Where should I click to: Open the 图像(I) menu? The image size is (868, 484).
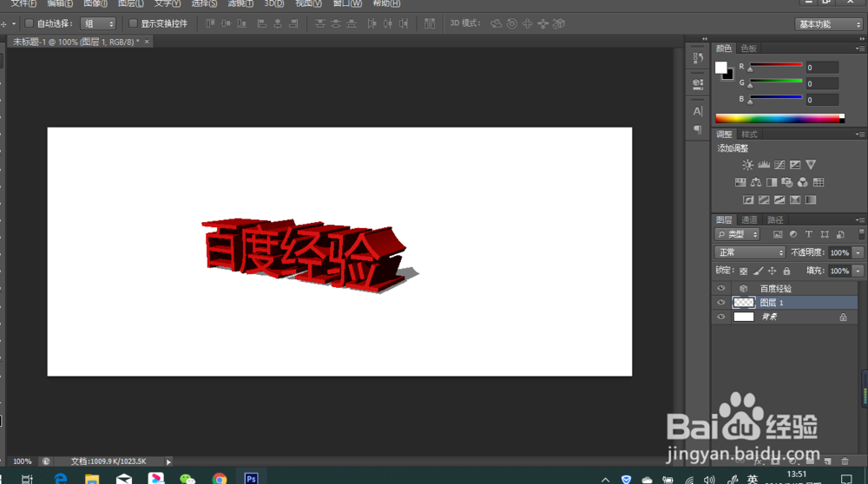[x=95, y=3]
